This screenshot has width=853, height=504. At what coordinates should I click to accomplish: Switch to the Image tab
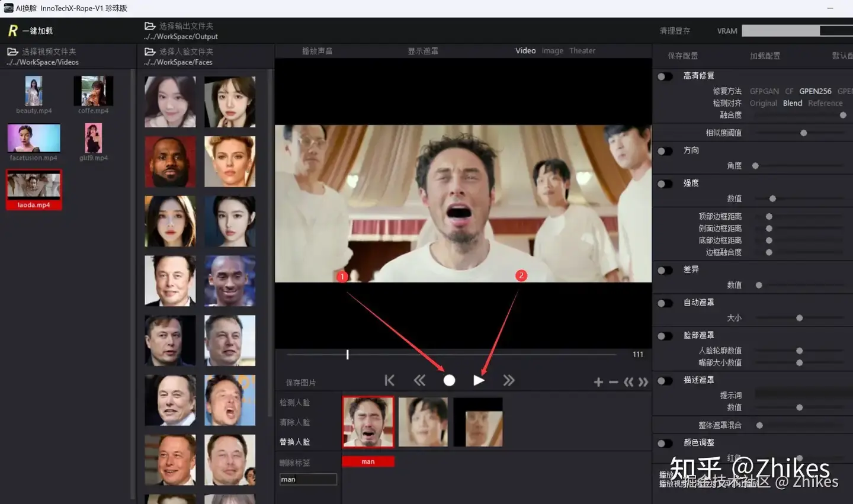pos(552,51)
